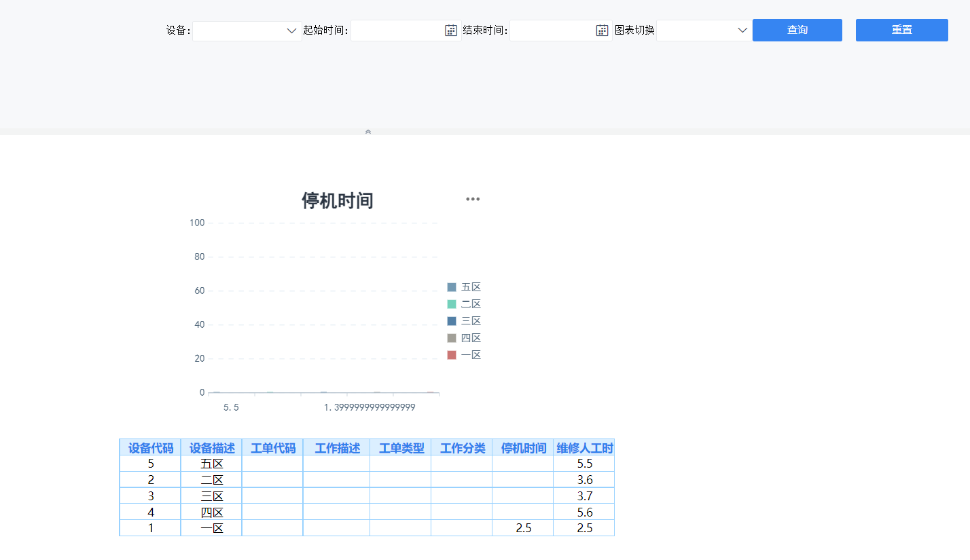
Task: Click the 5.5 x-axis chart label
Action: tap(231, 407)
